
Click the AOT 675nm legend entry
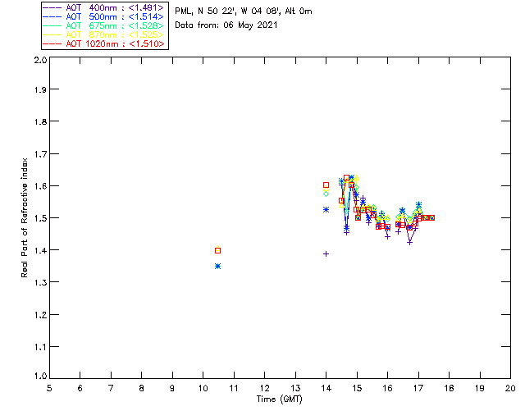(103, 25)
